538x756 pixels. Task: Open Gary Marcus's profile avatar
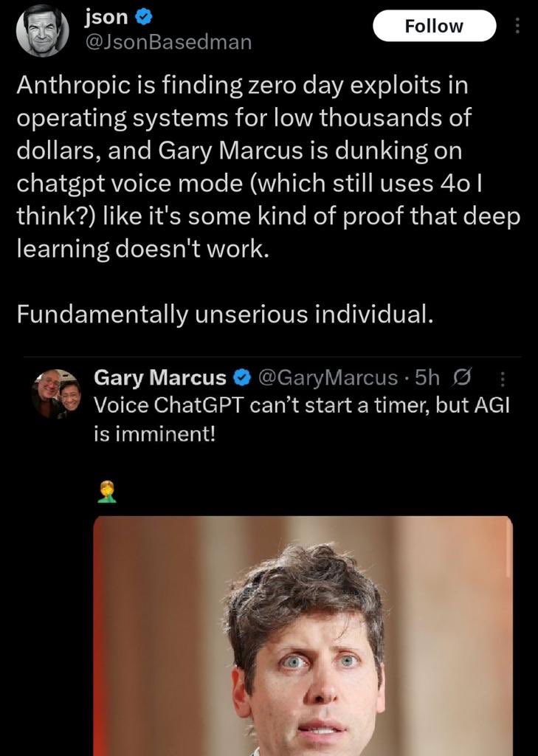[58, 394]
